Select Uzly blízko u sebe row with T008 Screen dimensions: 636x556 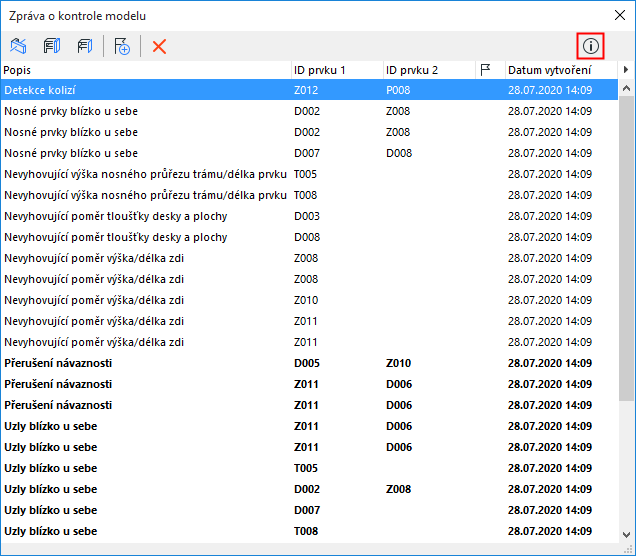pos(309,531)
